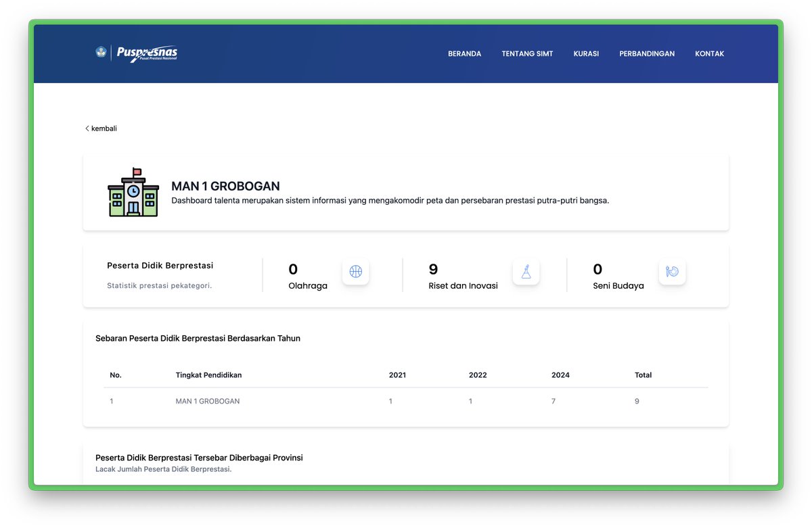Click the Total column header

[643, 375]
